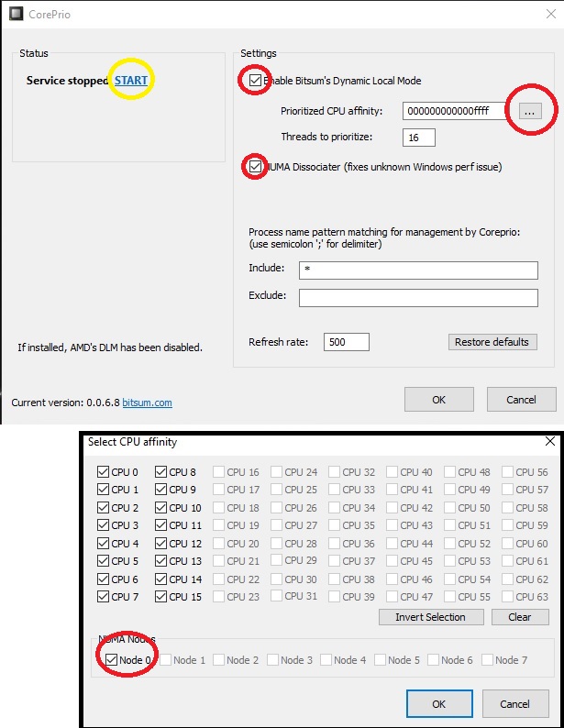The height and width of the screenshot is (728, 564).
Task: Toggle the NUMA Dissociater checkbox
Action: tap(255, 166)
